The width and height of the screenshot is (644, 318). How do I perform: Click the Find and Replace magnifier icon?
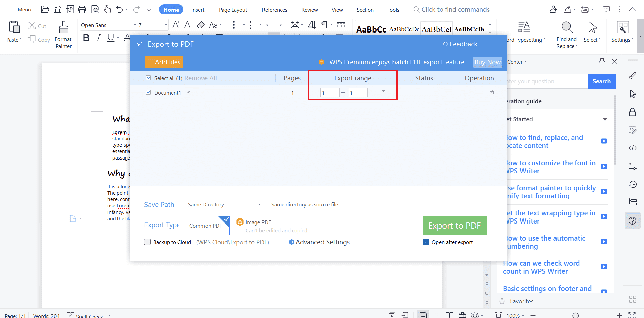[567, 27]
